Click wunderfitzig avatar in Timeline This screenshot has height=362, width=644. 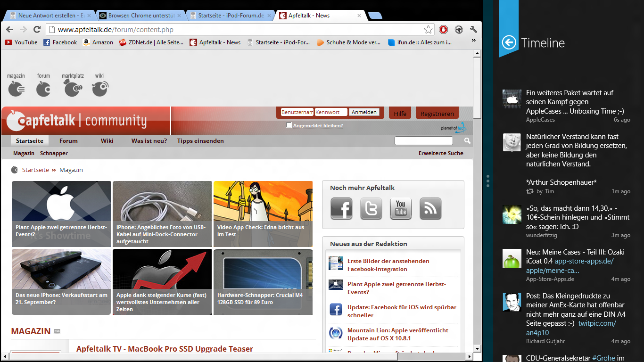[512, 214]
